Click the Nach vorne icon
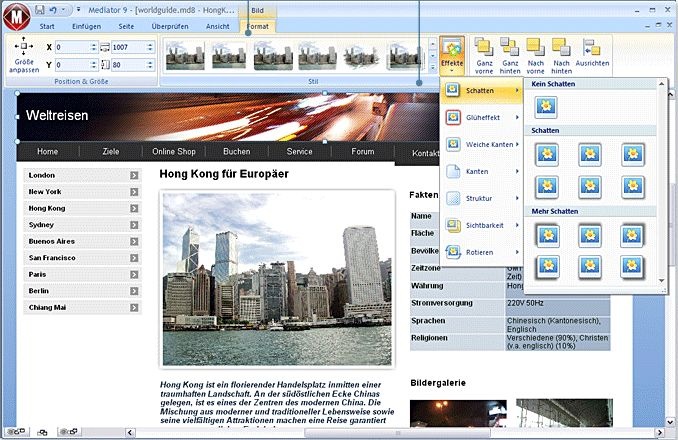Screen dimensions: 678x440 coord(535,55)
